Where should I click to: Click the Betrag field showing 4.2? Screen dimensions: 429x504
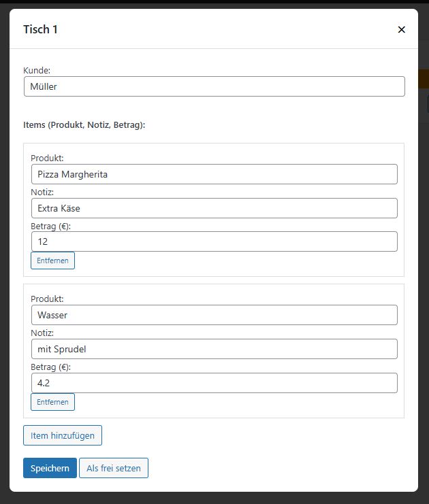tap(214, 383)
